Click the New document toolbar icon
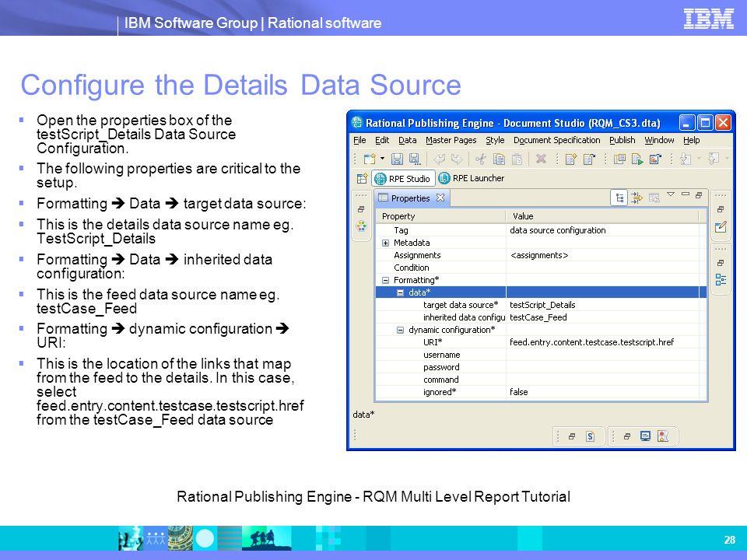This screenshot has width=747, height=560. click(x=370, y=159)
